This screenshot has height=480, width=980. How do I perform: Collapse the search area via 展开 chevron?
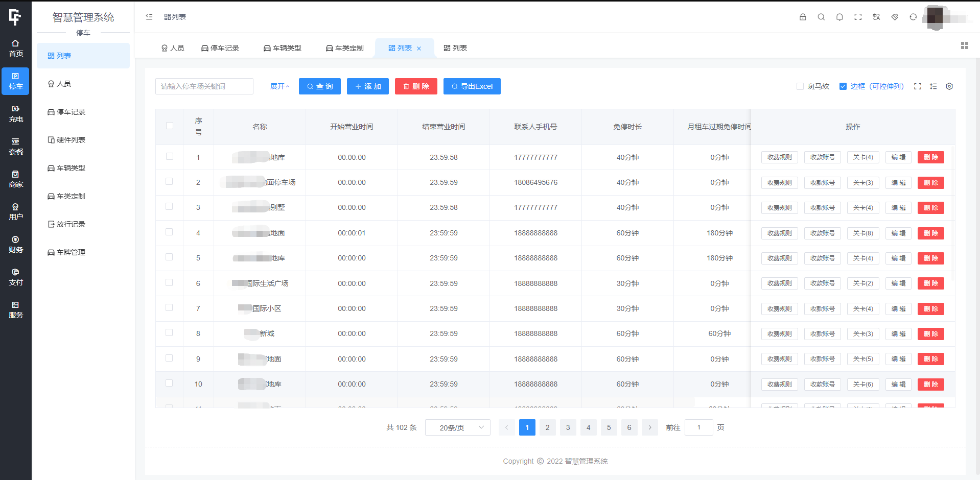(x=280, y=86)
